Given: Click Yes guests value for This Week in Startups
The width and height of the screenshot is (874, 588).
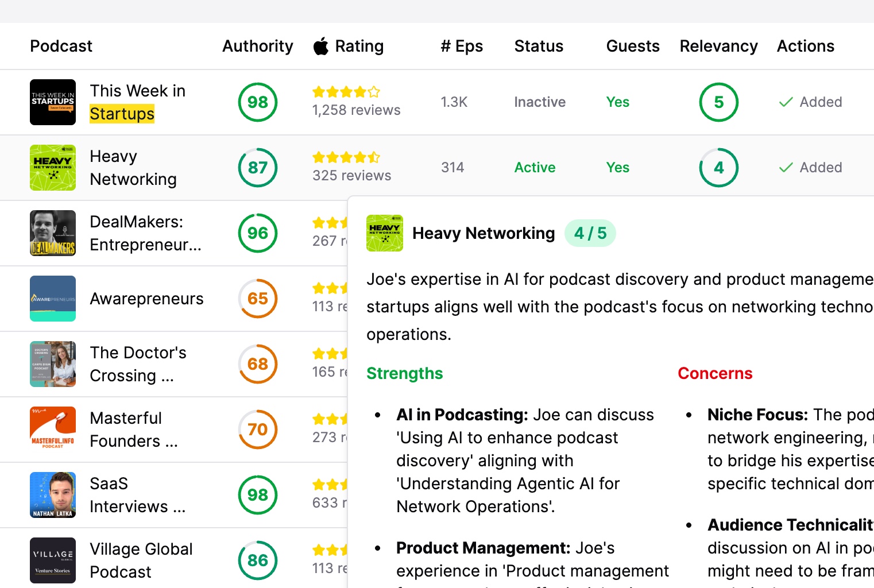Looking at the screenshot, I should tap(618, 102).
